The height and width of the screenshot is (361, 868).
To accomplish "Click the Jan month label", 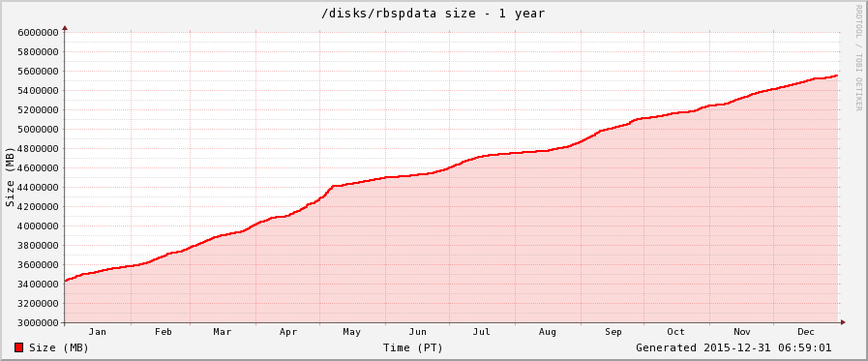I will pyautogui.click(x=98, y=332).
